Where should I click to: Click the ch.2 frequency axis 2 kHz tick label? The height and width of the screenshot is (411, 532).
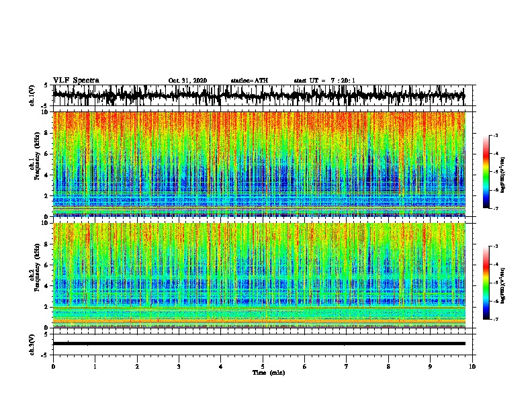tap(47, 307)
